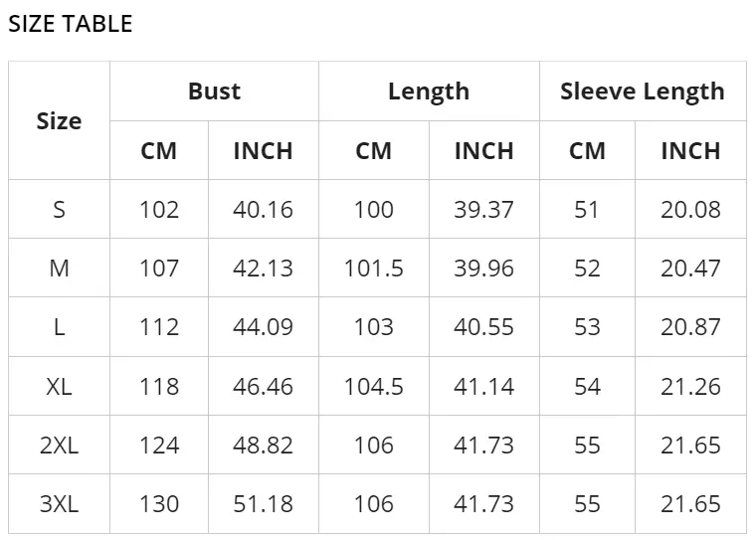The width and height of the screenshot is (756, 540).
Task: Select the XL size row label
Action: coord(59,386)
